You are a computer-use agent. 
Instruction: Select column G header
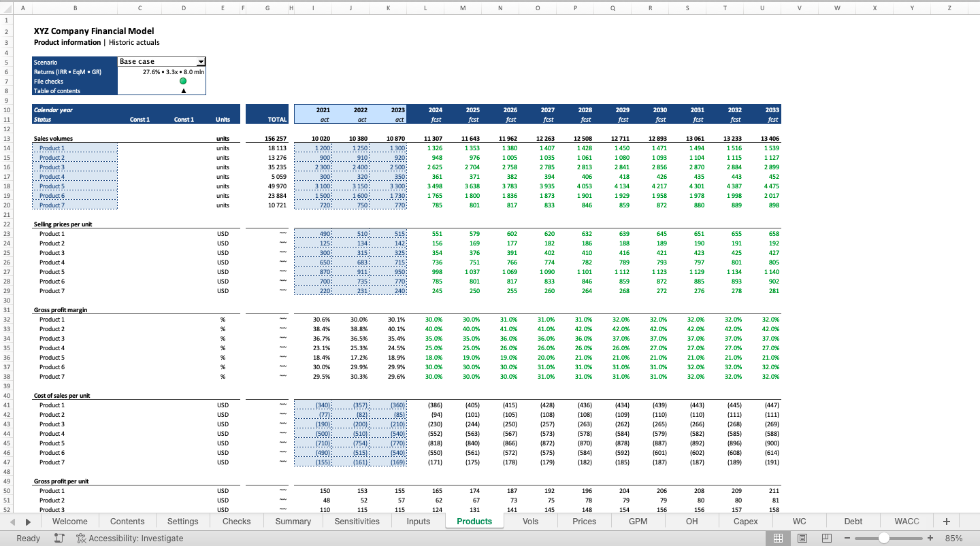(x=267, y=7)
